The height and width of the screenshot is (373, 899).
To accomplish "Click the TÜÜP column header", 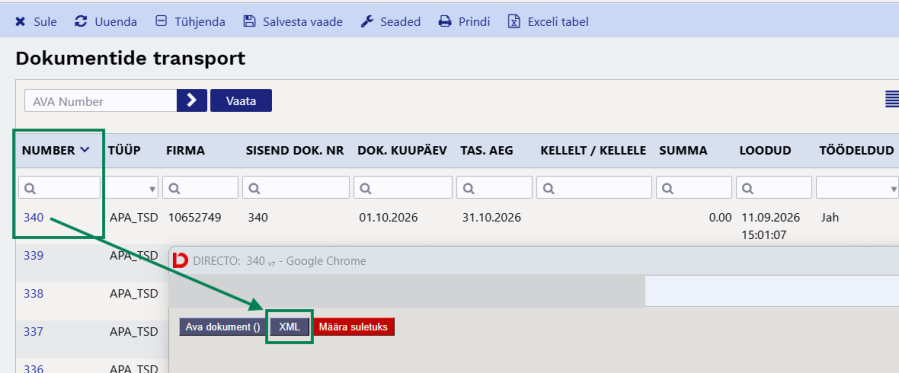I will point(125,151).
